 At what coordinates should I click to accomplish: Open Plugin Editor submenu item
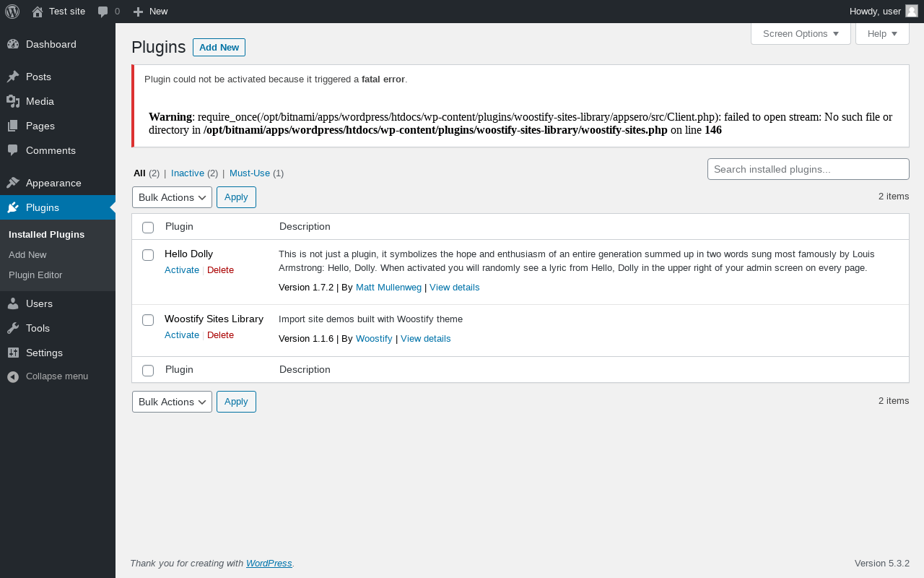35,275
